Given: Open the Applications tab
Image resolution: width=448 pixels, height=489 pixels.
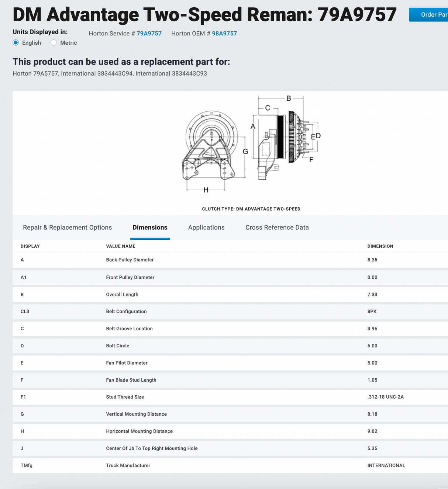Looking at the screenshot, I should pos(206,228).
